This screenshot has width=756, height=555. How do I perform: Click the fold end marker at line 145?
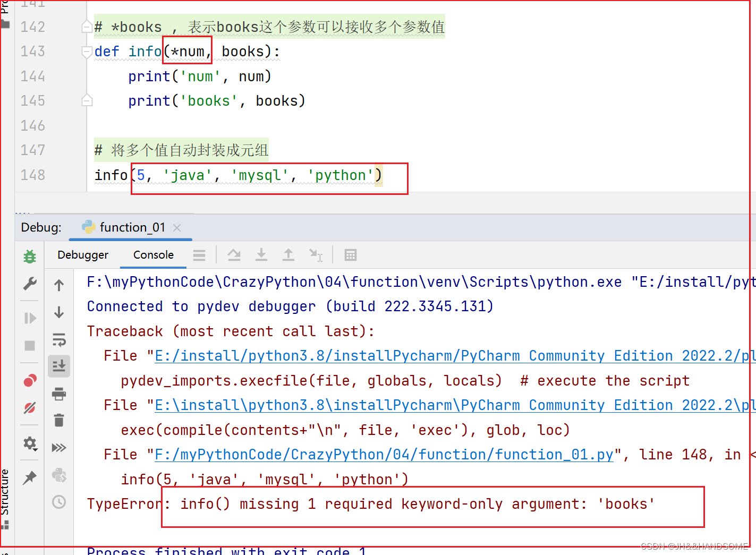pyautogui.click(x=87, y=101)
